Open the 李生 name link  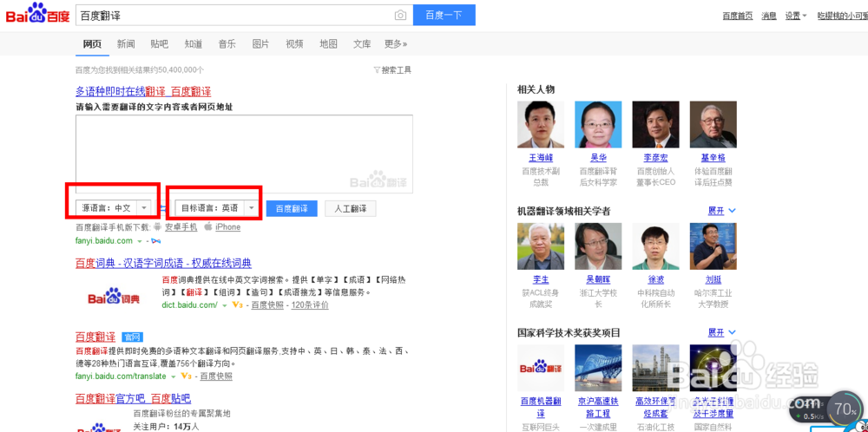[541, 280]
